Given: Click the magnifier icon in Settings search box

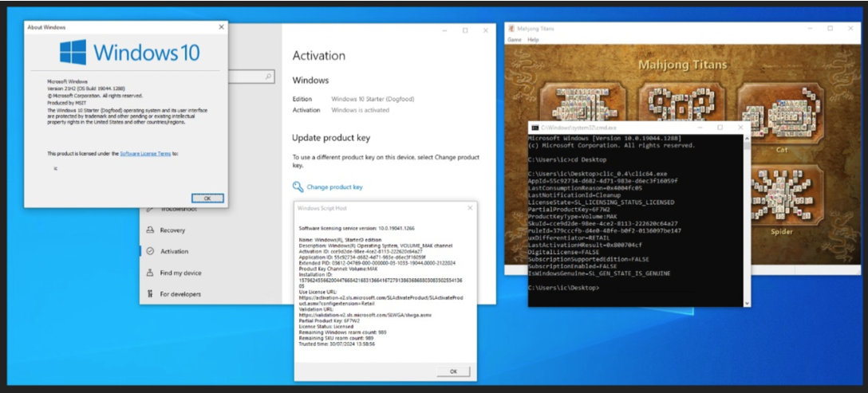Looking at the screenshot, I should 269,77.
